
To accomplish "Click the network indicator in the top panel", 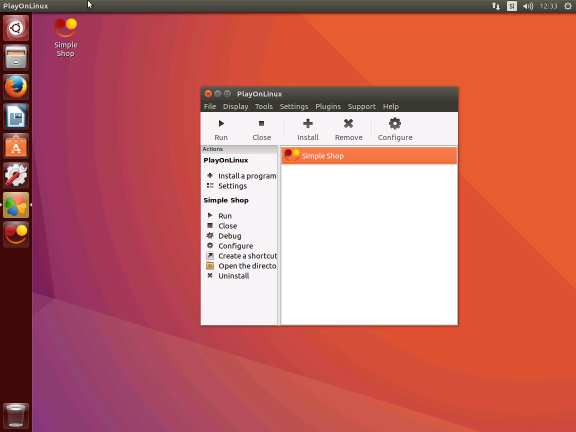I will 496,6.
